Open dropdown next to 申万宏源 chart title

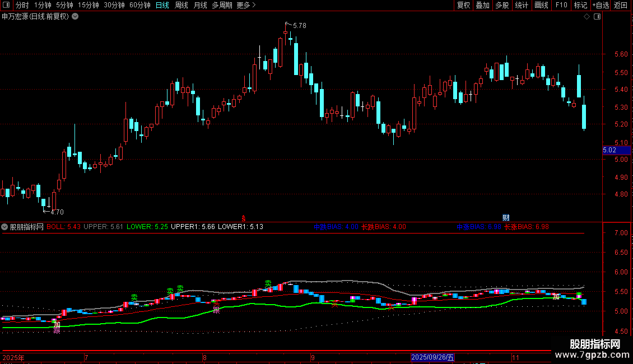(x=75, y=17)
